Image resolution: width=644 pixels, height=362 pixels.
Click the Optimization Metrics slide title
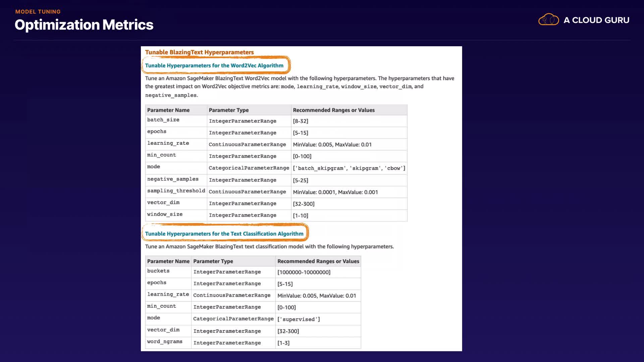click(84, 25)
